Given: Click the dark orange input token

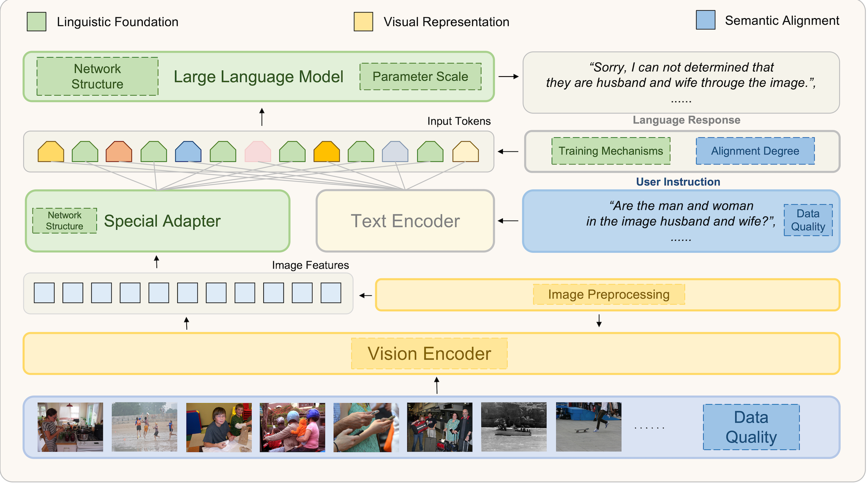Looking at the screenshot, I should 327,151.
